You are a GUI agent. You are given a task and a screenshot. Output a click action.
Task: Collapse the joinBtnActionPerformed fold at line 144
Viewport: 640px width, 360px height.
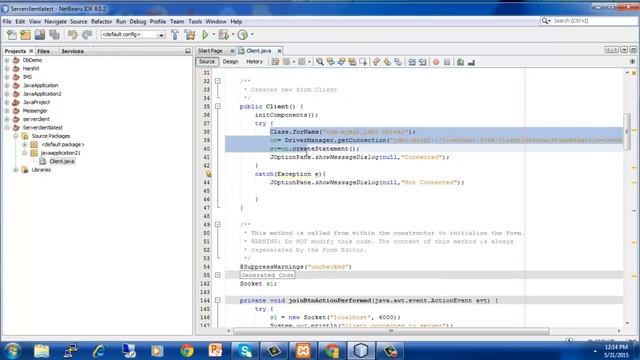click(218, 300)
